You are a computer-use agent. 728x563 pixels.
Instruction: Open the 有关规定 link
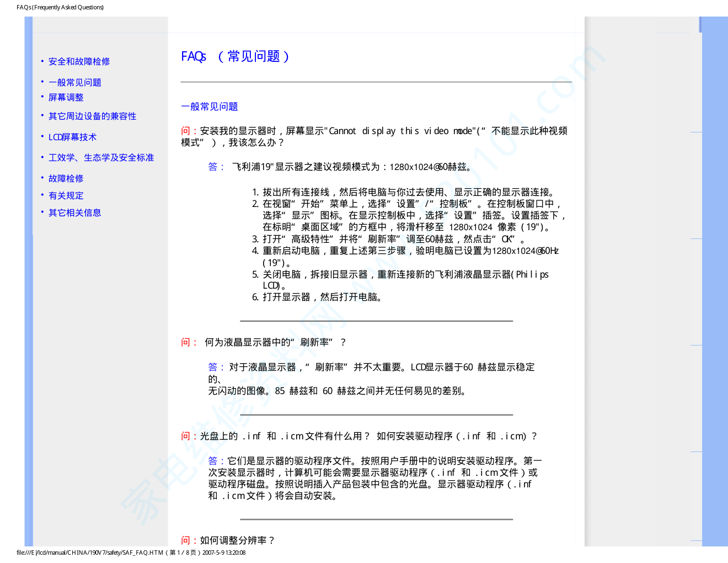[x=66, y=195]
